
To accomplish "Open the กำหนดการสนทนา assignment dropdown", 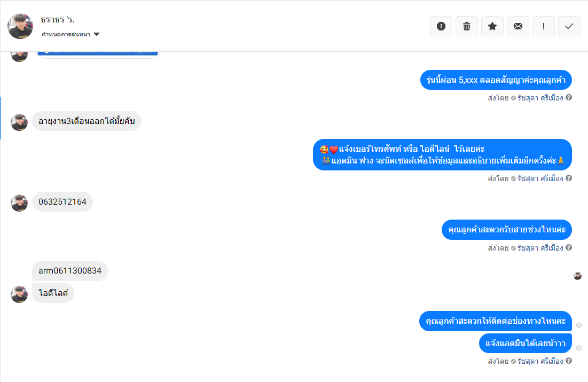I will click(x=70, y=34).
